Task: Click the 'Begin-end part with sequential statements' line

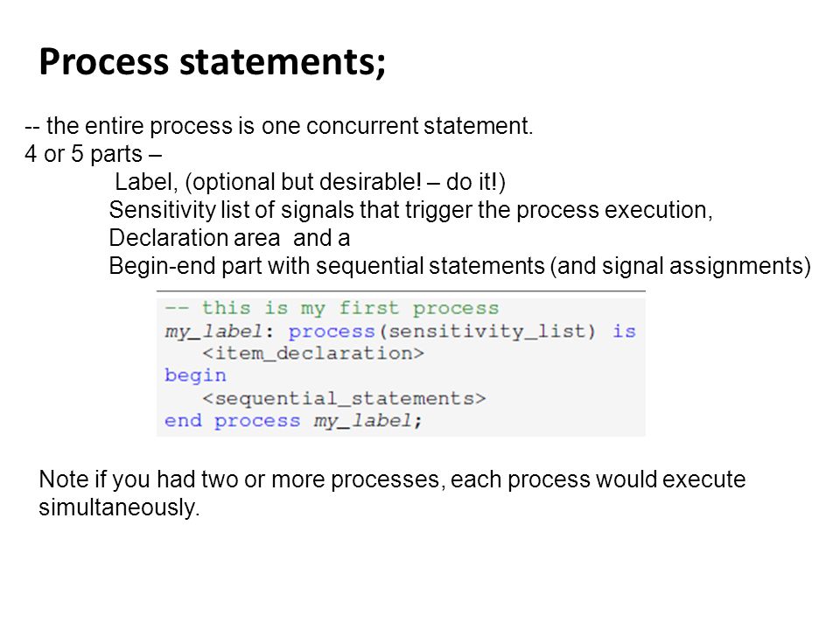Action: pyautogui.click(x=459, y=266)
